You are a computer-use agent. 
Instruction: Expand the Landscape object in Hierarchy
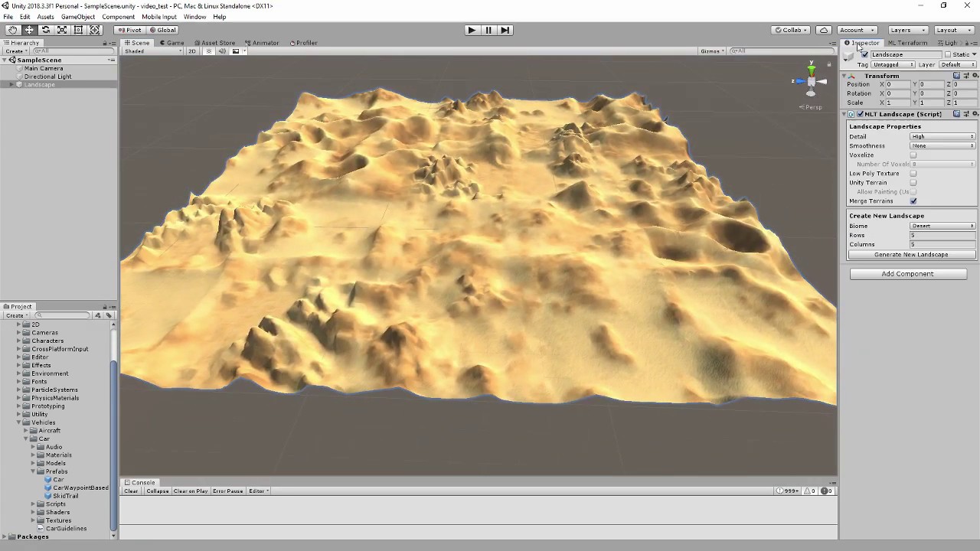(11, 85)
